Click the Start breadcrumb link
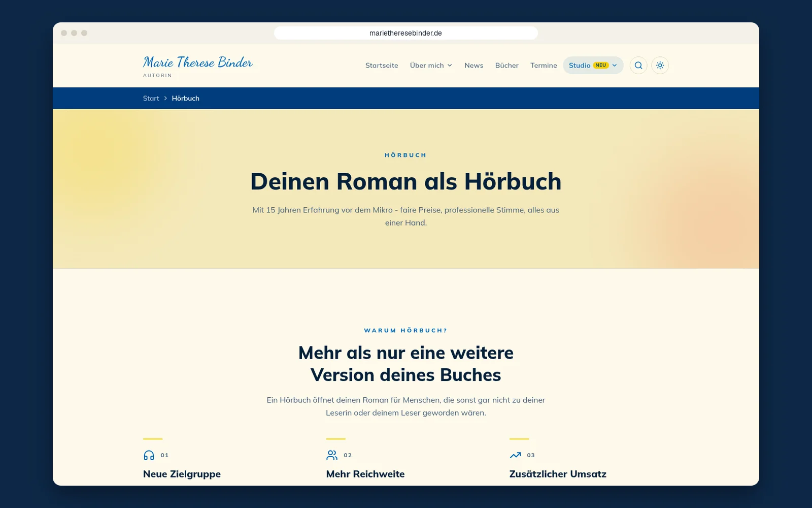The height and width of the screenshot is (508, 812). click(x=151, y=99)
